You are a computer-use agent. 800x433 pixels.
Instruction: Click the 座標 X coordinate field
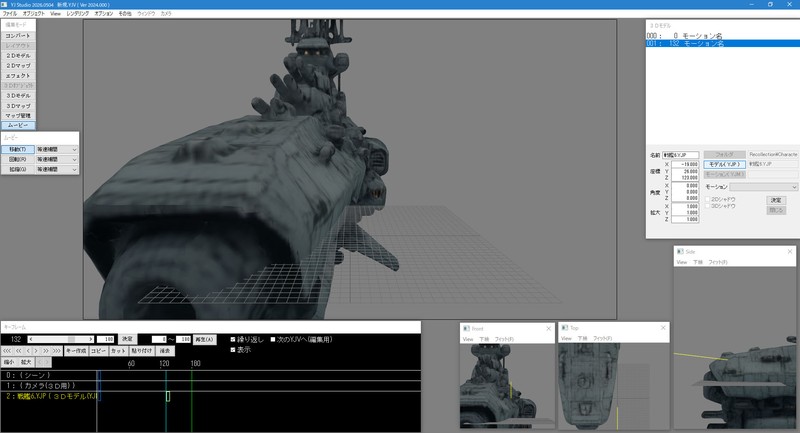click(x=685, y=165)
